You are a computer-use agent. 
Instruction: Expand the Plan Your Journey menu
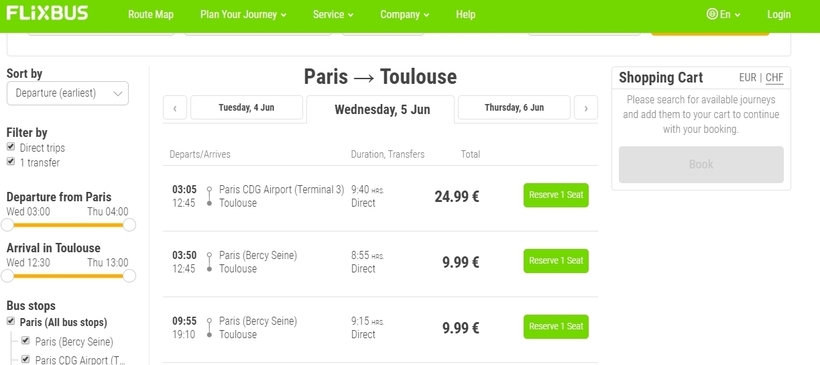[243, 15]
